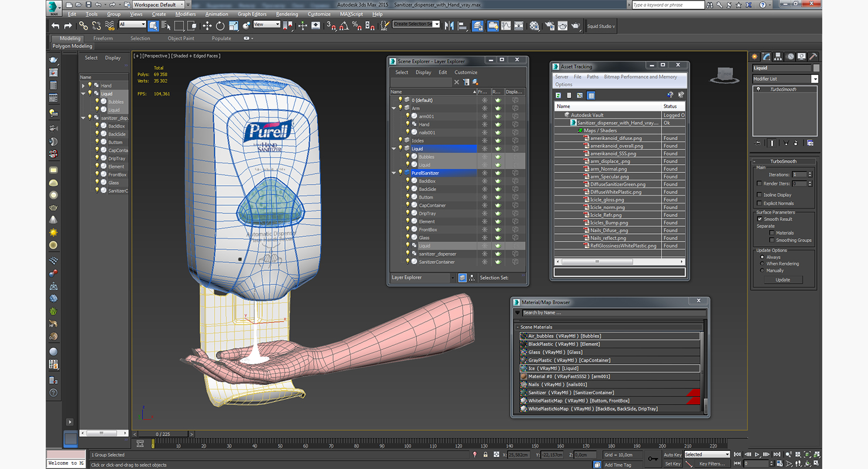The width and height of the screenshot is (868, 469).
Task: Collapse the TurboSmooth rollout header
Action: pyautogui.click(x=784, y=161)
